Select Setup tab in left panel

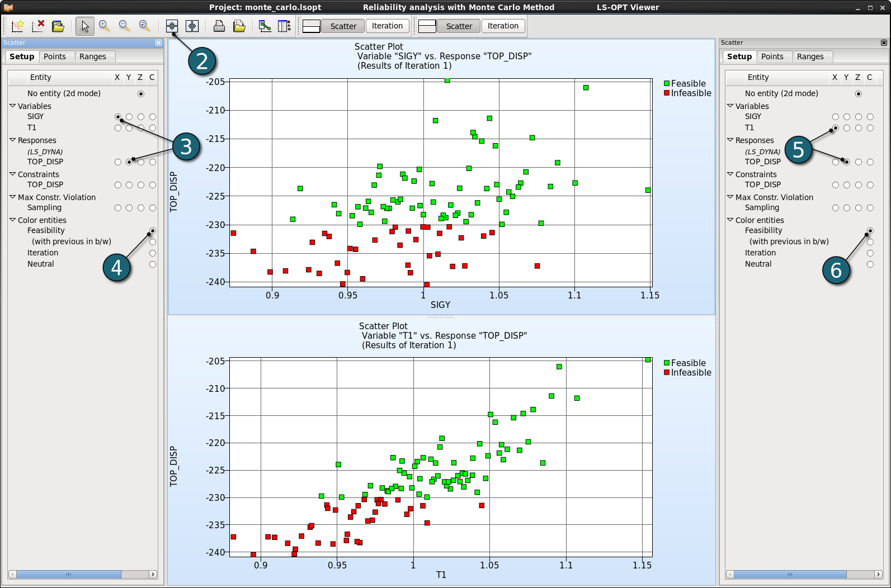click(22, 56)
